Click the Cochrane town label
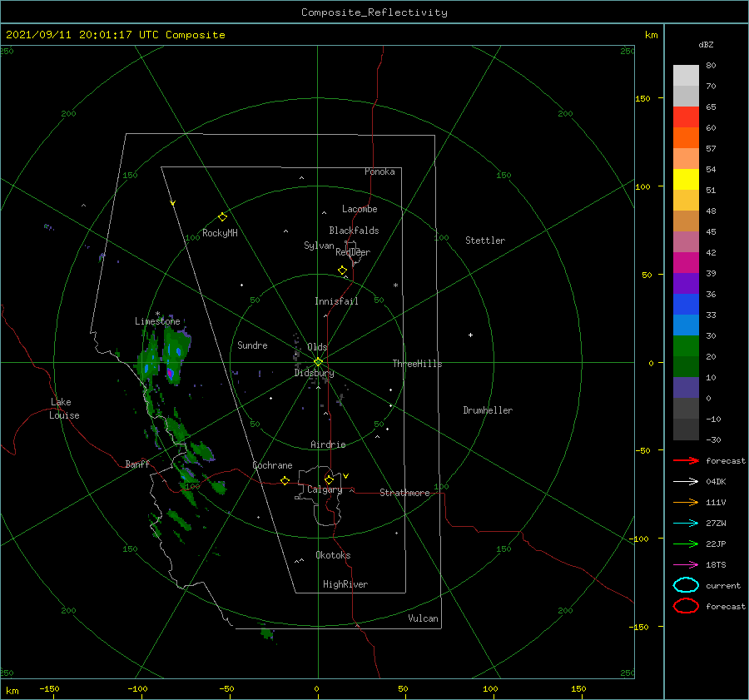The width and height of the screenshot is (749, 700). pos(272,465)
